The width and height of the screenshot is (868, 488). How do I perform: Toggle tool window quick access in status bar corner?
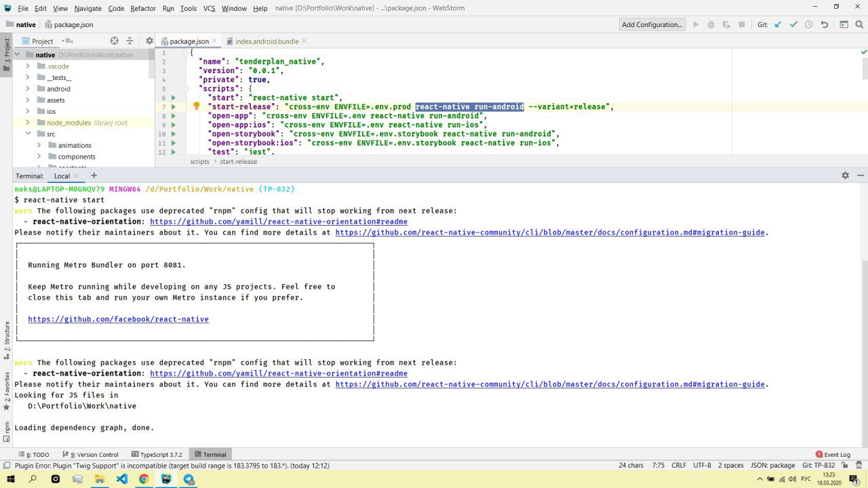coord(6,466)
